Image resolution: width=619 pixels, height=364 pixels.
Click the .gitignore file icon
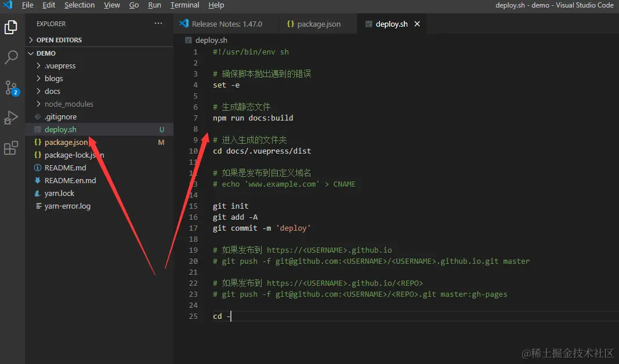click(38, 117)
